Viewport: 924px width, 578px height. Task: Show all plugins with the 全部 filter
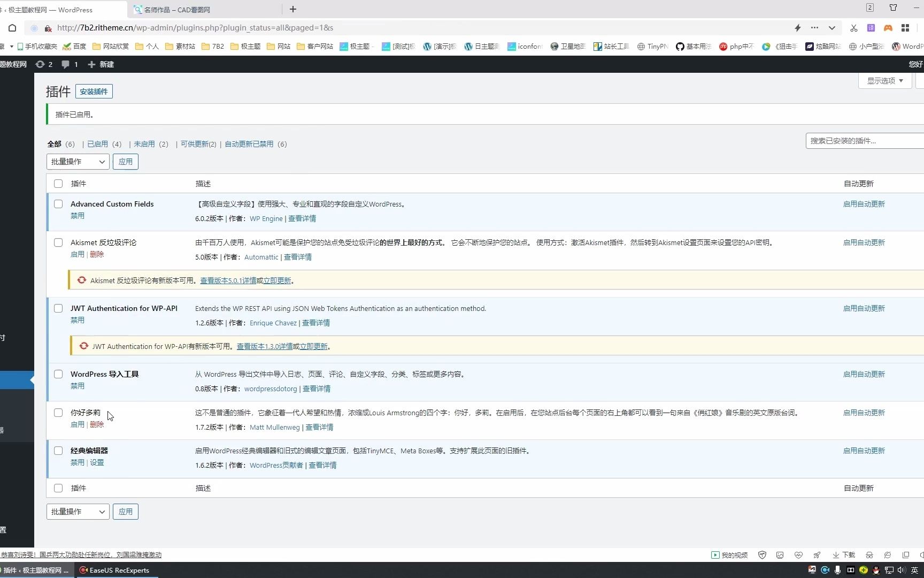tap(55, 144)
